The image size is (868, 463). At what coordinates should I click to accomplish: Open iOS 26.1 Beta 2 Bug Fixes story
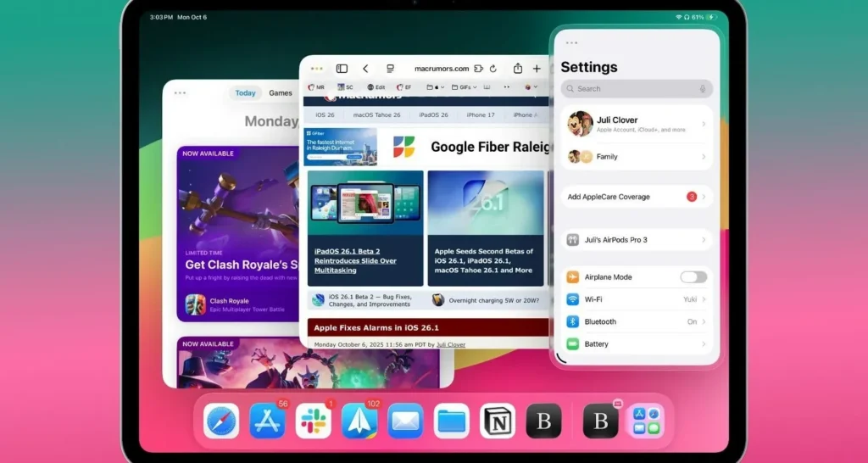(x=364, y=300)
